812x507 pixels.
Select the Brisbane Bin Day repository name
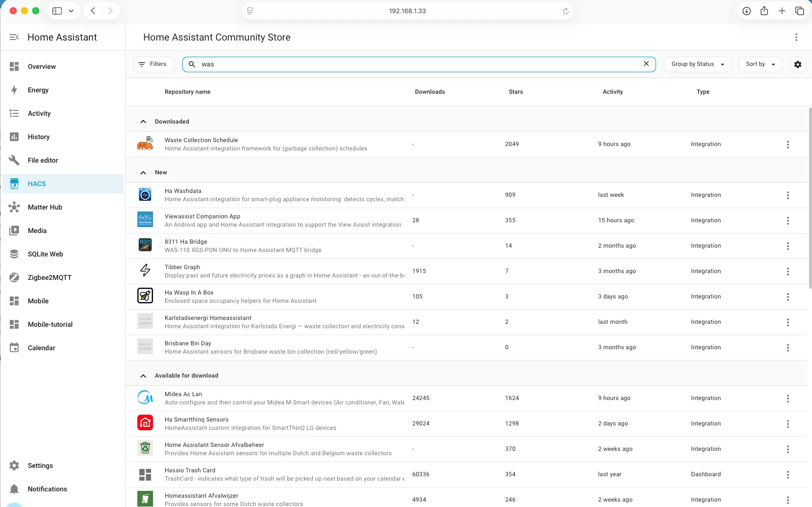pyautogui.click(x=188, y=343)
